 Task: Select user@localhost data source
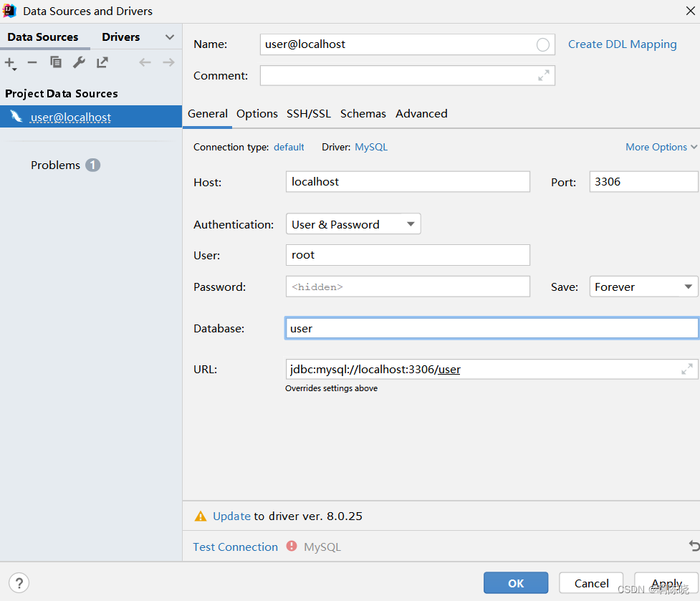click(91, 117)
